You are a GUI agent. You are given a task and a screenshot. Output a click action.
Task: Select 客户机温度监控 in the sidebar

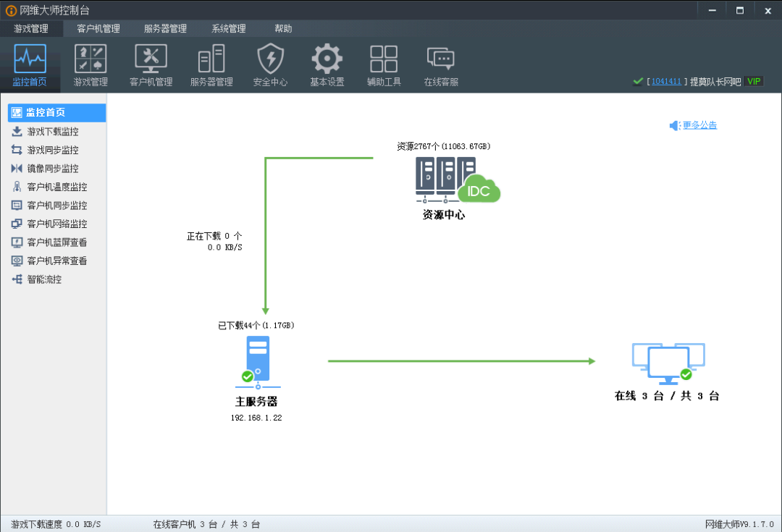pos(57,187)
